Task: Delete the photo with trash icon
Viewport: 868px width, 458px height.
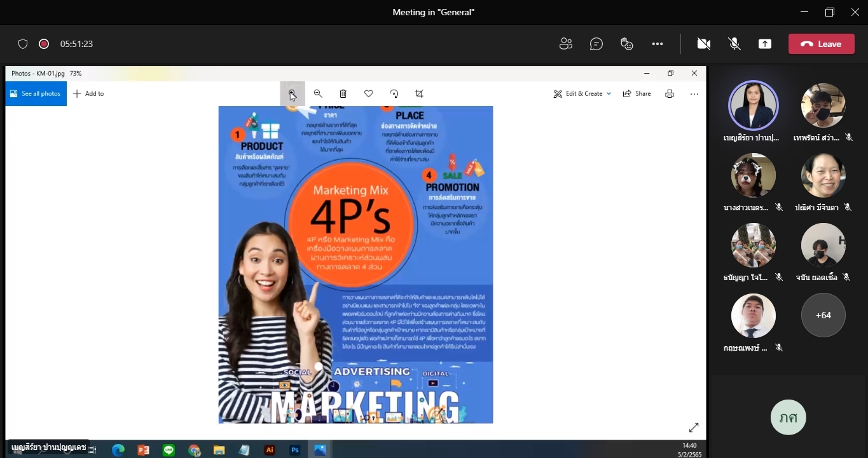Action: (x=343, y=93)
